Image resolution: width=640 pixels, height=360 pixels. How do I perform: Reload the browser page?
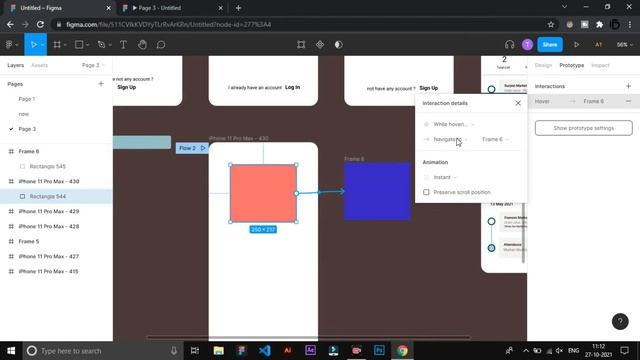click(40, 24)
